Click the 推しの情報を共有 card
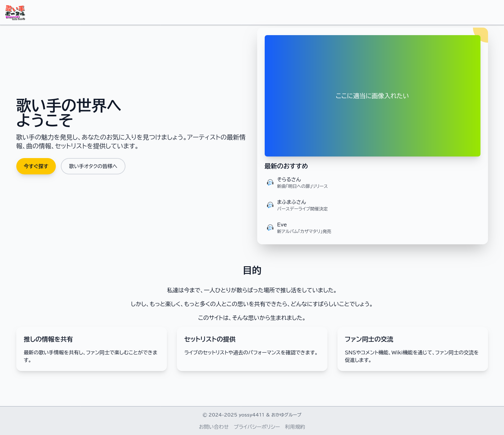504x435 pixels. pos(92,349)
